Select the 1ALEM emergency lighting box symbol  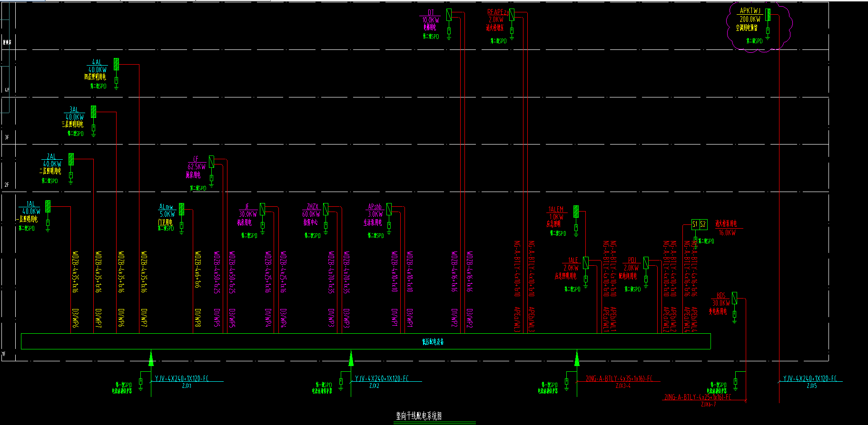[576, 212]
